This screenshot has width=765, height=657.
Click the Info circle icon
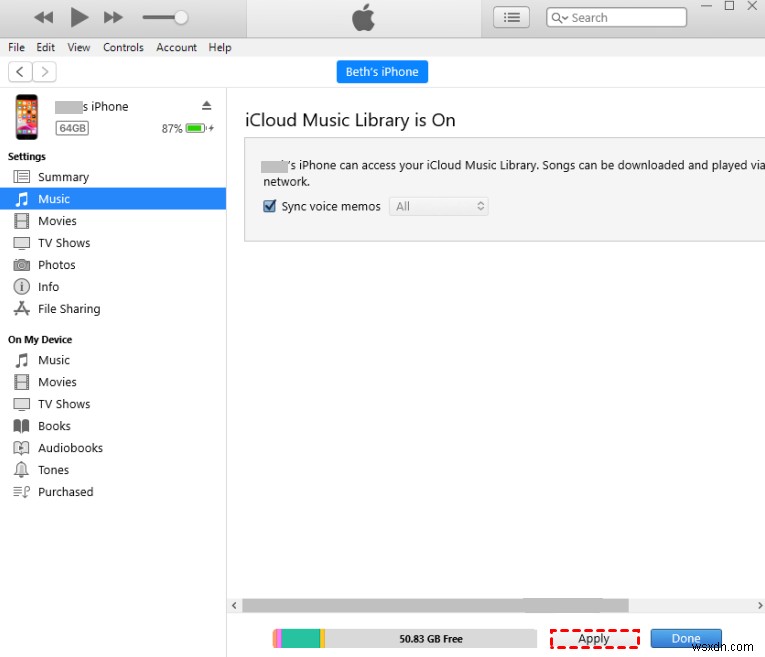click(21, 287)
